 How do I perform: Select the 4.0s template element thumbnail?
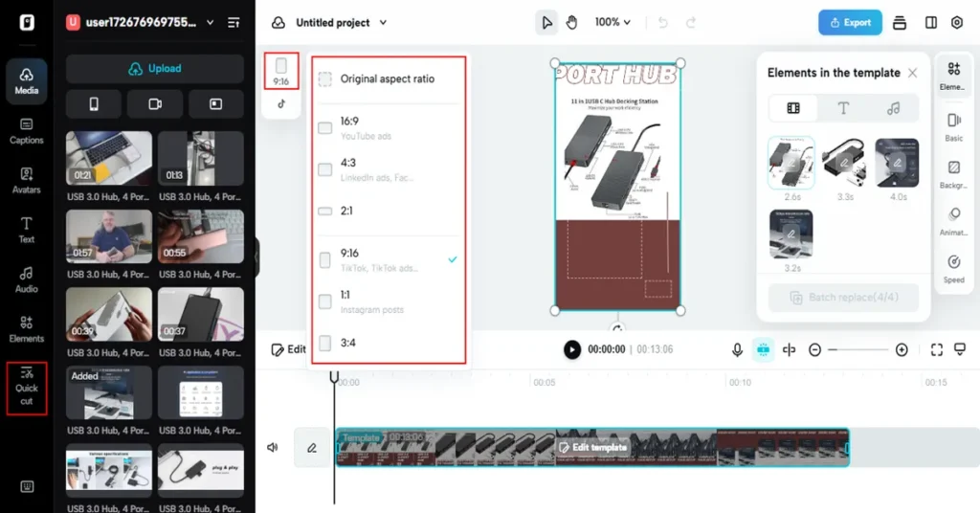pos(898,163)
